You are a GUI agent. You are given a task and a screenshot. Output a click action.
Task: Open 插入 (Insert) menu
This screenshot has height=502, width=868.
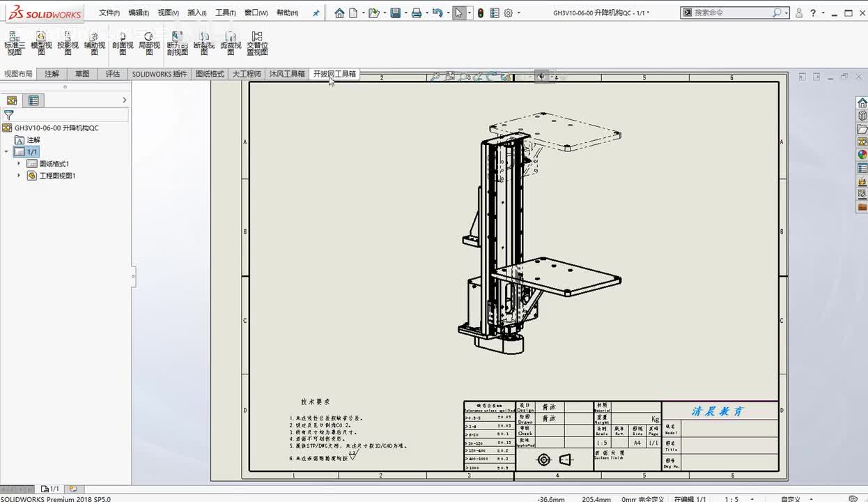point(197,13)
